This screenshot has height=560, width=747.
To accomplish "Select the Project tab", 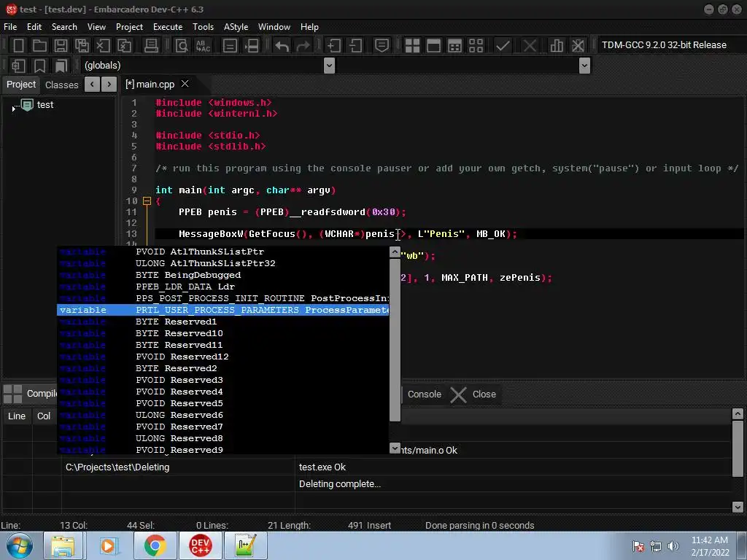I will point(21,85).
